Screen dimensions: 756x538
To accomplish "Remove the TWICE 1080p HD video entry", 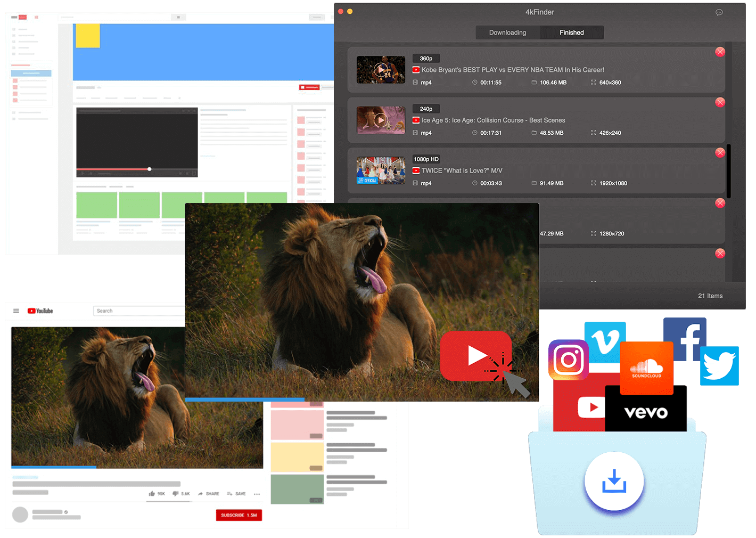I will click(720, 153).
